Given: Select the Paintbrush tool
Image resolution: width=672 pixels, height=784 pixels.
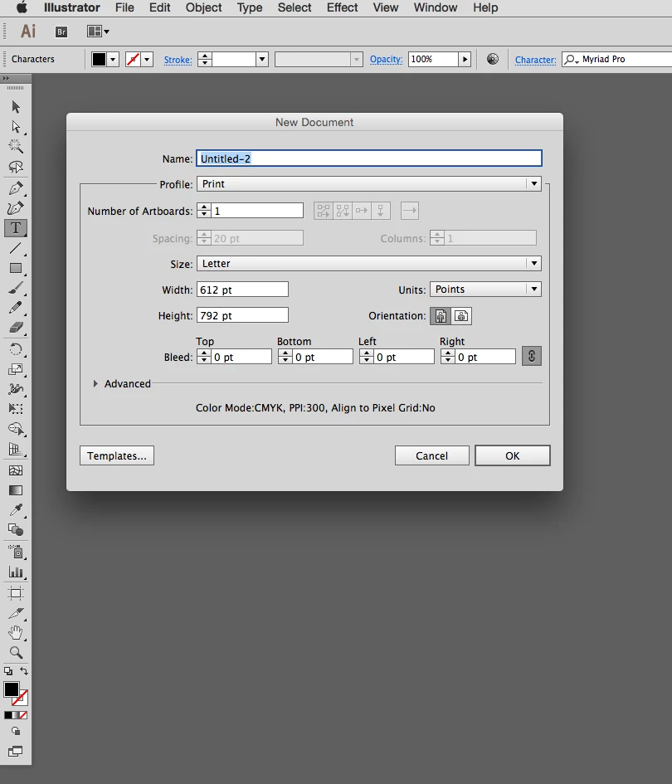Looking at the screenshot, I should (16, 288).
